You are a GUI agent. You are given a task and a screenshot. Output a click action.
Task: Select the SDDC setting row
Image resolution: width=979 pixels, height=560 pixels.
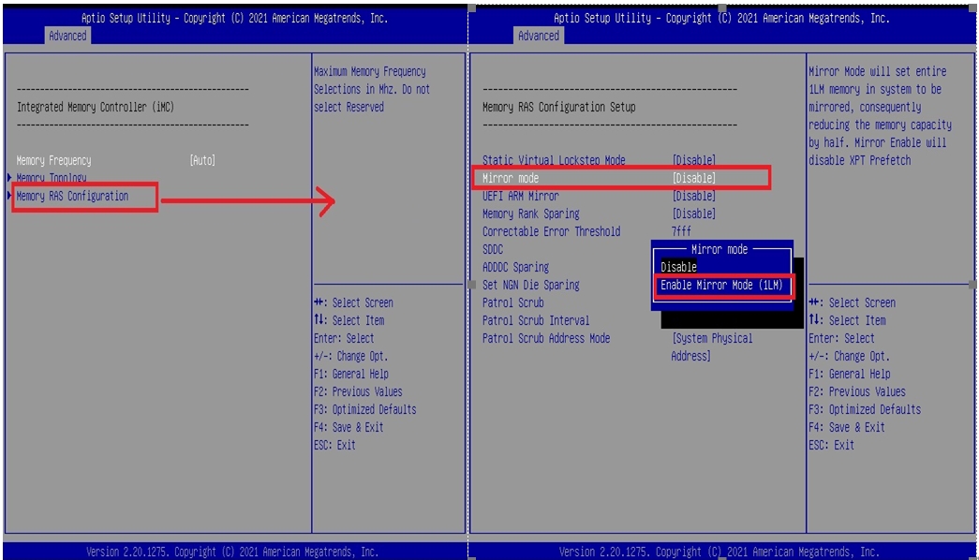[x=493, y=249]
